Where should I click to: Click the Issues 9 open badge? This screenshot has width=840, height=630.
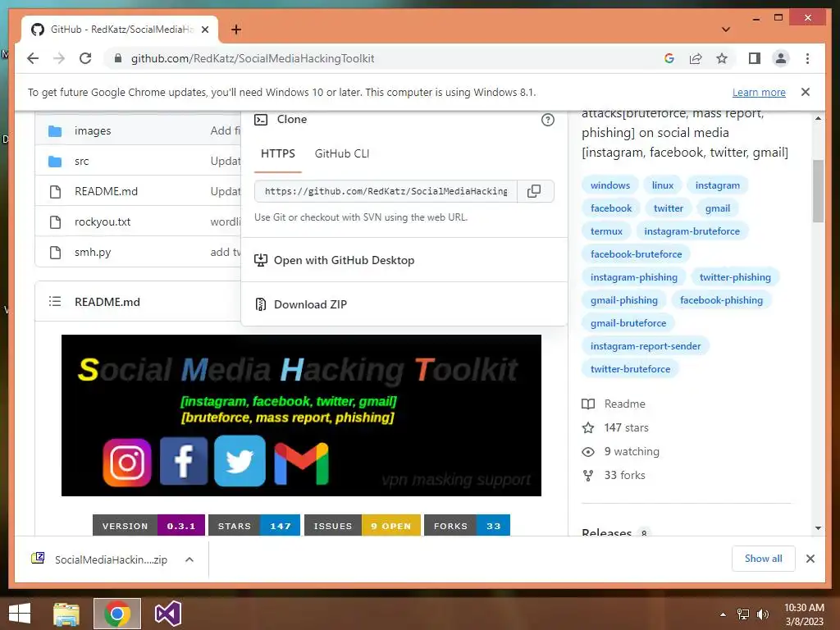click(362, 526)
